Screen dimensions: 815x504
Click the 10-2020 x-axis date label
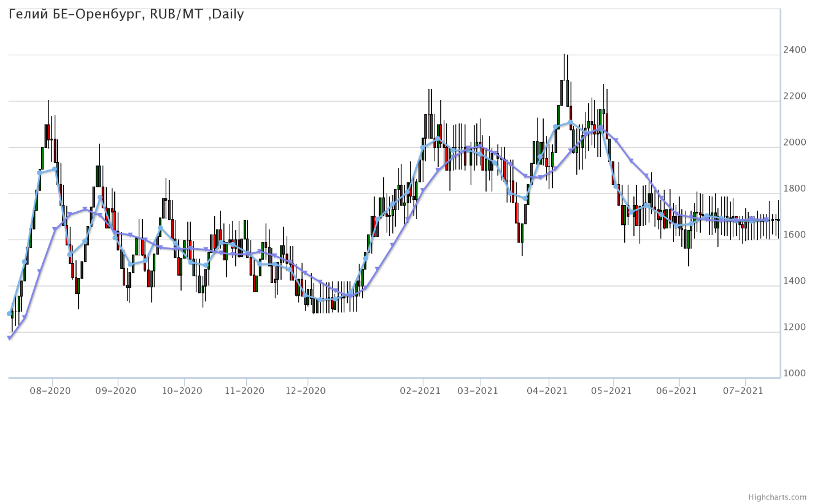182,390
